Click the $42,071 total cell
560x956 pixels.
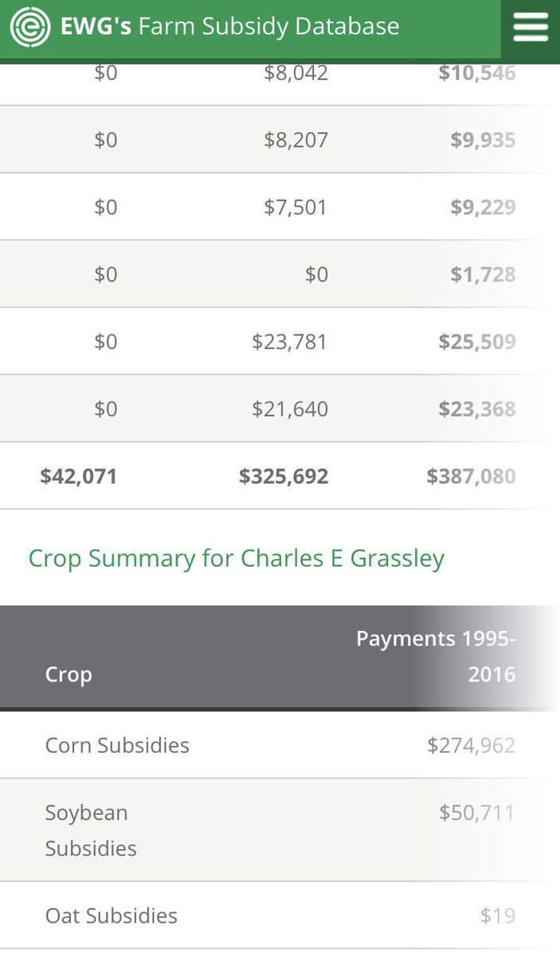point(79,476)
